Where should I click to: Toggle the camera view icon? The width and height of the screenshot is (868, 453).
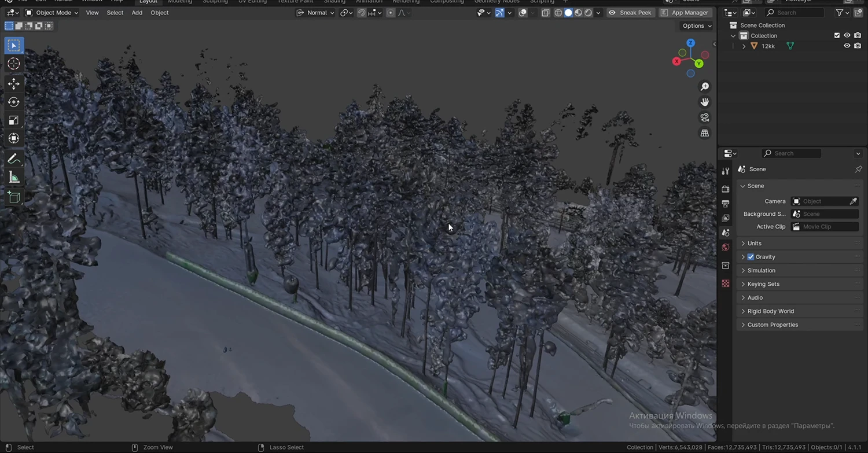[704, 117]
